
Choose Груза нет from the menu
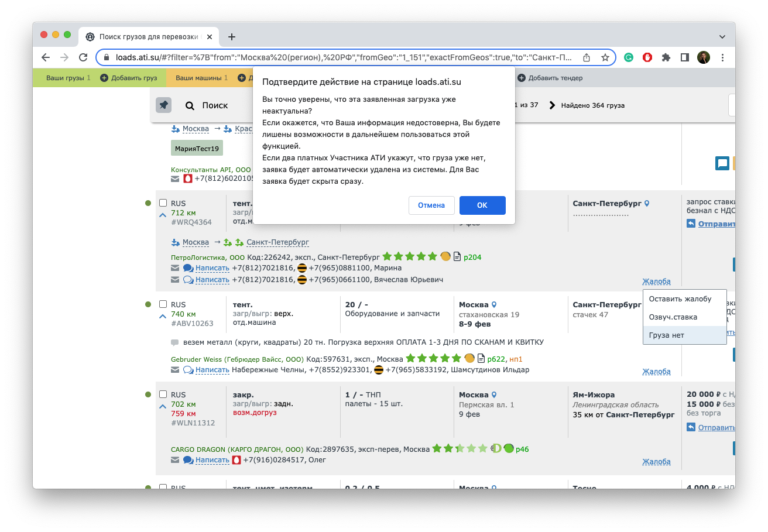click(x=684, y=335)
